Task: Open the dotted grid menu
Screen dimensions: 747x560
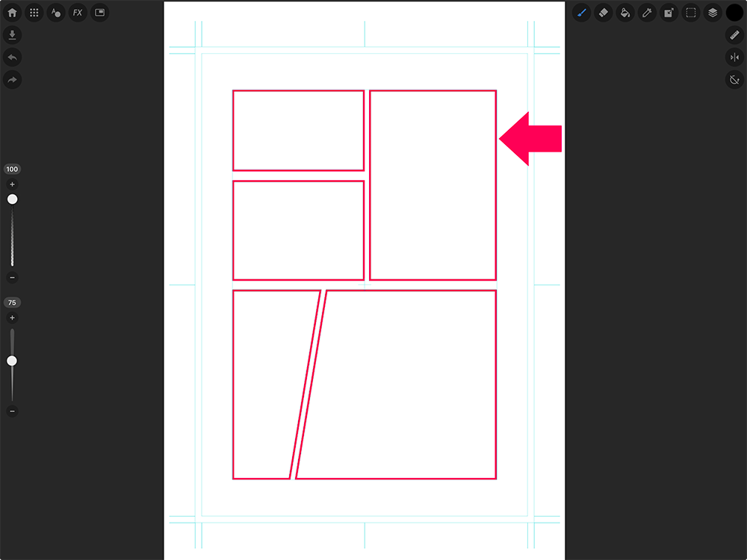Action: tap(34, 13)
